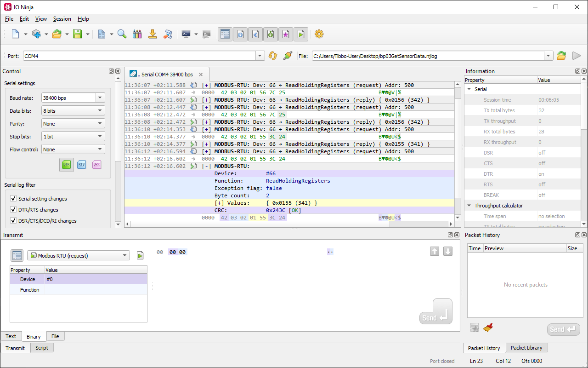Toggle the purple star pane icon
Image resolution: width=588 pixels, height=368 pixels.
coord(286,34)
